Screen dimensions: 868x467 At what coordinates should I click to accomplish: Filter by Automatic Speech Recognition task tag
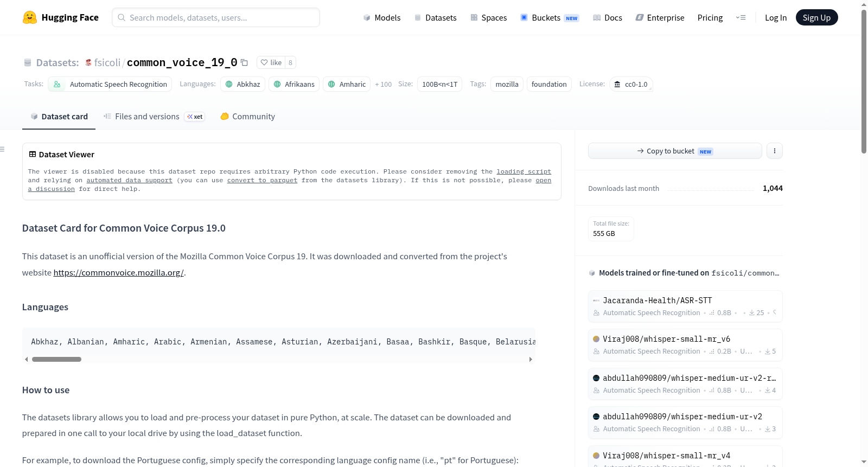(x=110, y=84)
